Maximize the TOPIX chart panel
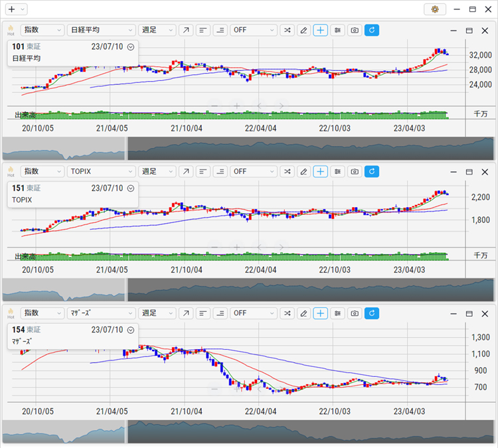The image size is (498, 448). click(x=469, y=172)
